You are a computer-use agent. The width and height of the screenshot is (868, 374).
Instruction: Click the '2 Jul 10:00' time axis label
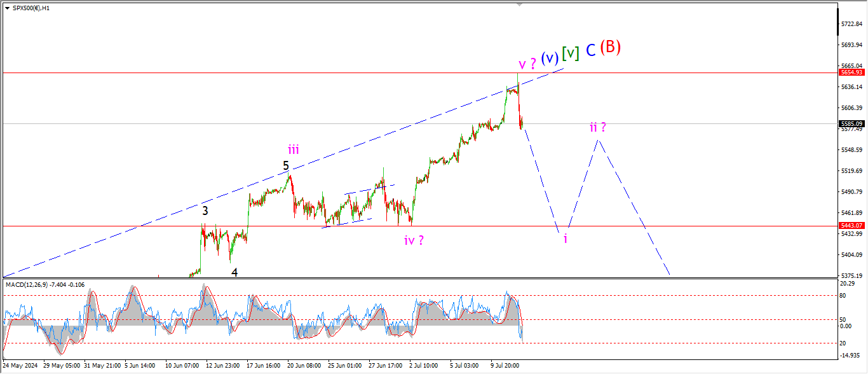click(x=423, y=366)
